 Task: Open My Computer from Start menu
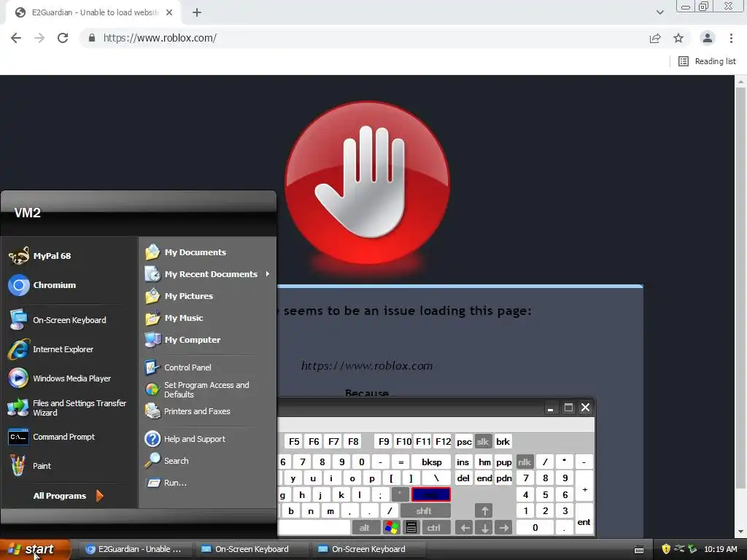[183, 340]
